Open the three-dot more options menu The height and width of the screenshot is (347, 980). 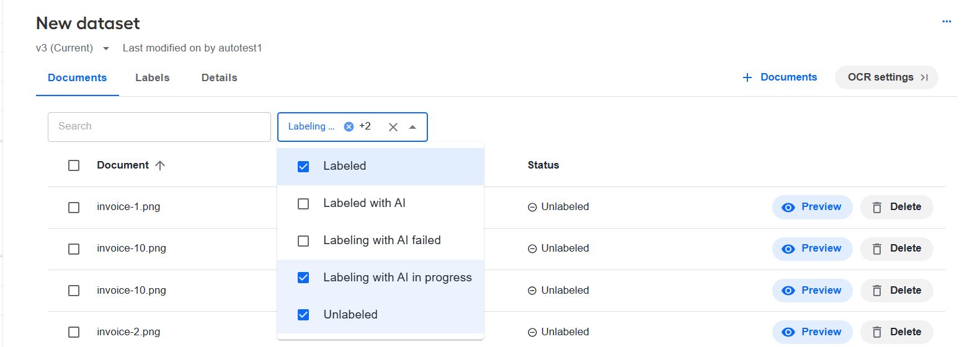click(947, 21)
